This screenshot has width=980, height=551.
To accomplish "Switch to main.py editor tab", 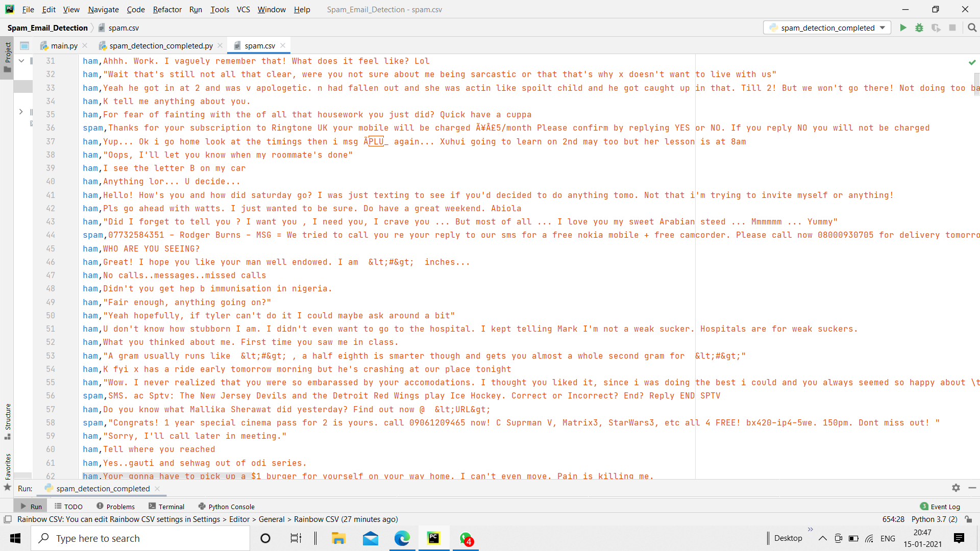I will coord(64,45).
